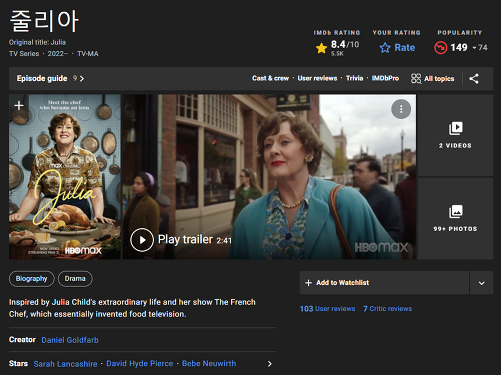Open User reviews in the navigation bar

(x=317, y=78)
